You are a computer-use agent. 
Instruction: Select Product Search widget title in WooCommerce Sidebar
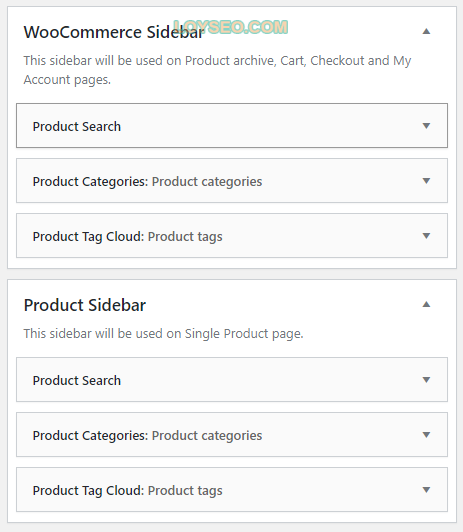coord(77,127)
